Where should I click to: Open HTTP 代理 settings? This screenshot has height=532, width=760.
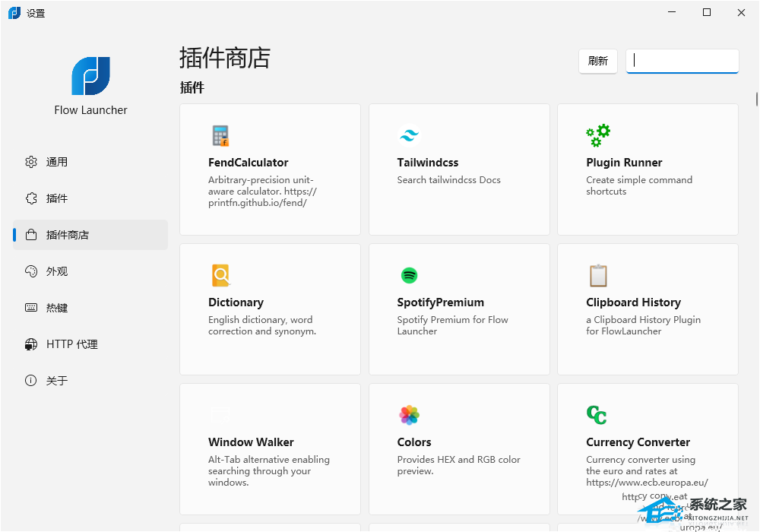90,344
